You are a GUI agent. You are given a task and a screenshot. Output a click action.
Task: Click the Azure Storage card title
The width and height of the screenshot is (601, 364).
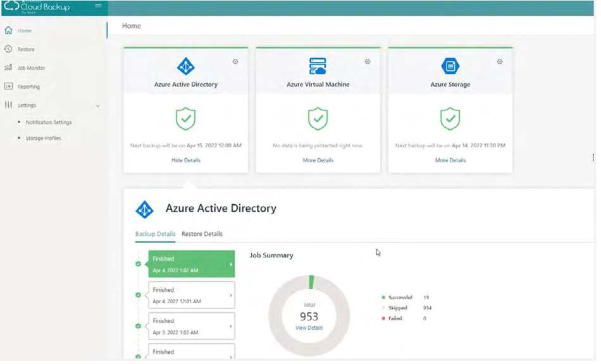coord(452,85)
